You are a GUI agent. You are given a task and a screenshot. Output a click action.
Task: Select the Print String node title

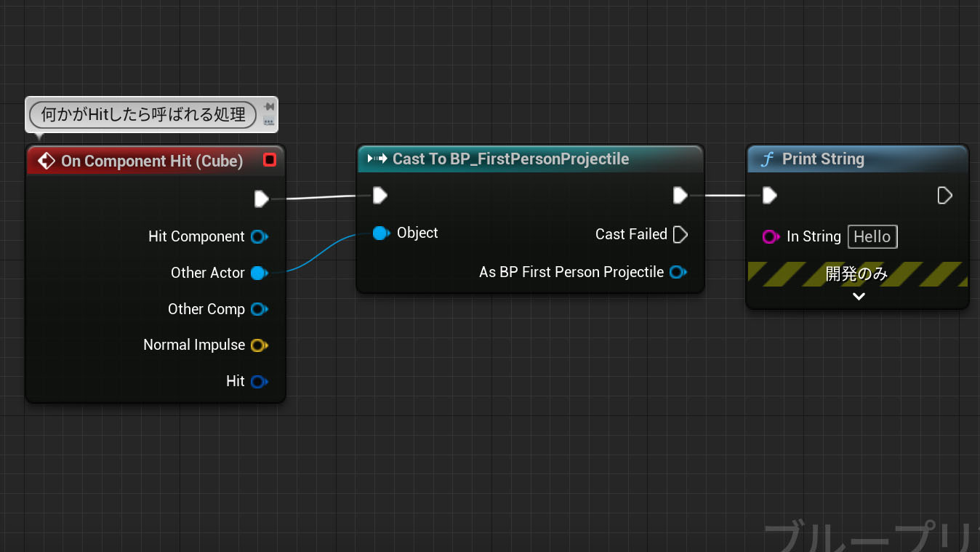823,159
